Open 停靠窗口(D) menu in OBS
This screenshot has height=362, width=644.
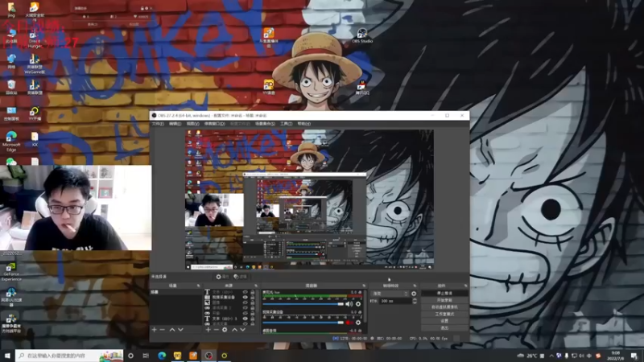tap(214, 124)
